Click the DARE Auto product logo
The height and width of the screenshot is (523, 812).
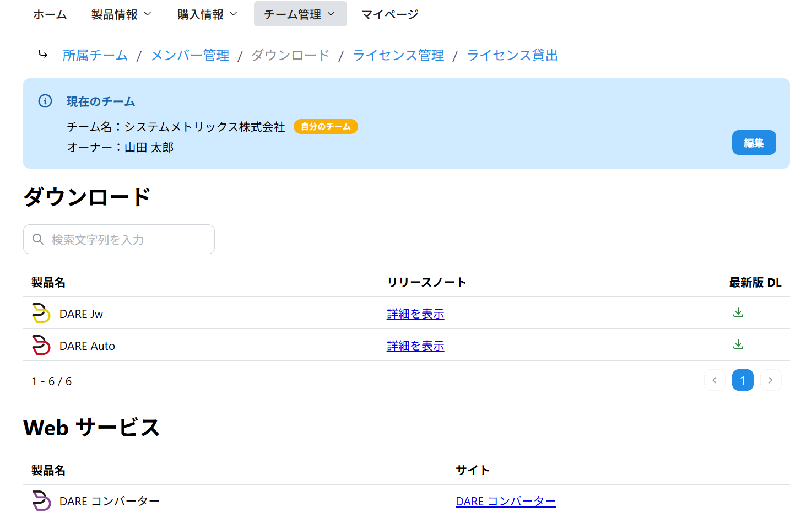41,345
